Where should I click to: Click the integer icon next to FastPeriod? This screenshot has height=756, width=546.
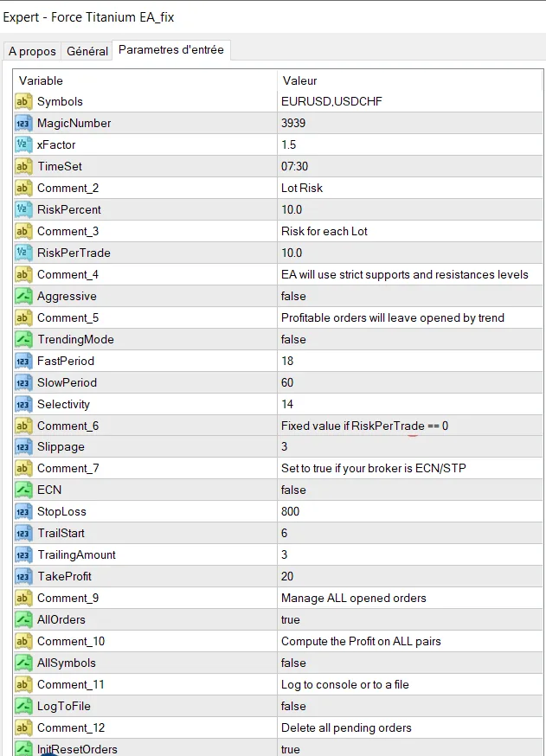pos(23,361)
